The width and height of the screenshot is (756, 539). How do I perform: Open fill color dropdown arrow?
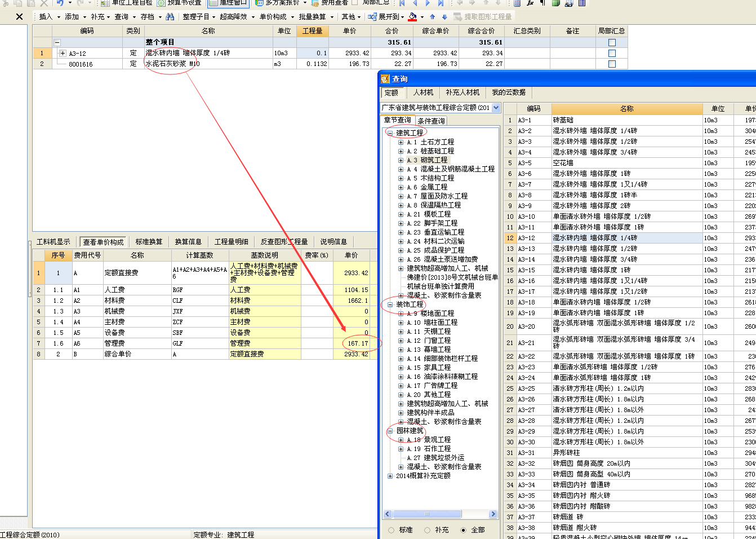(422, 17)
